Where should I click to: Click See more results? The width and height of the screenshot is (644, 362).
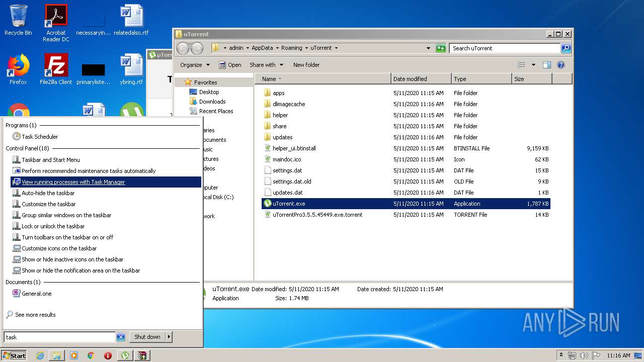coord(31,315)
